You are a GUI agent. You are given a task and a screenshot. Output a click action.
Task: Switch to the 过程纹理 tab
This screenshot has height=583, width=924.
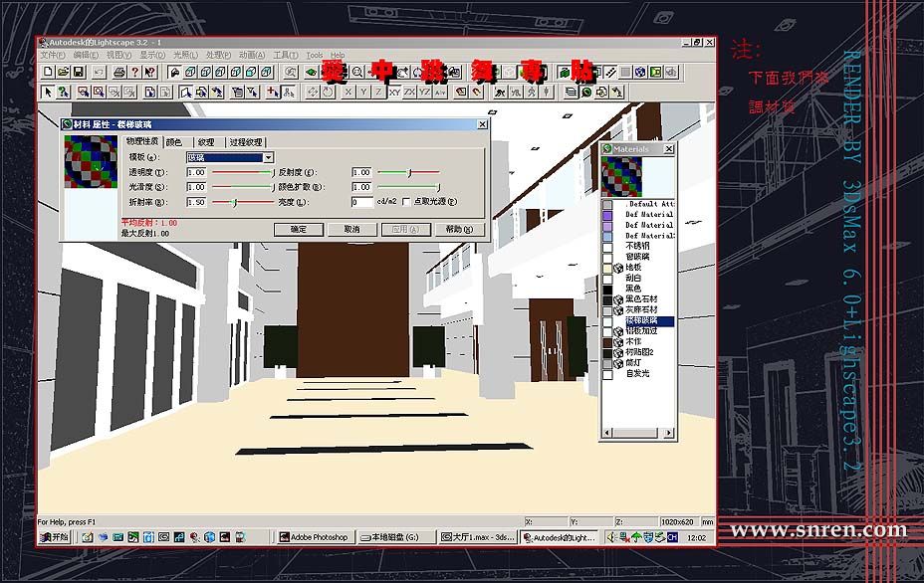246,142
